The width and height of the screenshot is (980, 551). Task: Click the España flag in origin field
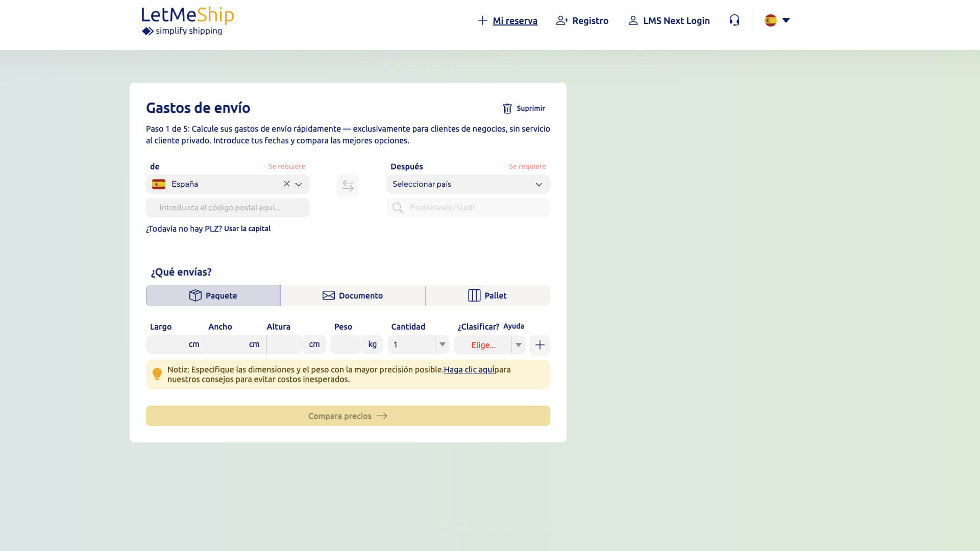click(159, 184)
